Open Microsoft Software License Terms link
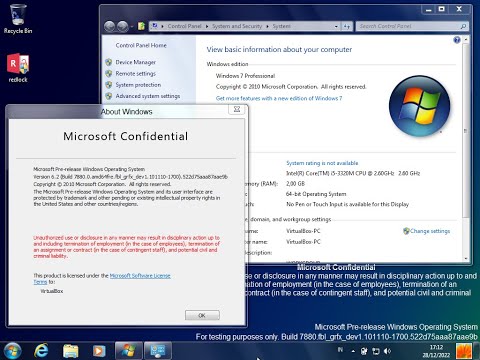This screenshot has height=360, width=480. [x=140, y=276]
